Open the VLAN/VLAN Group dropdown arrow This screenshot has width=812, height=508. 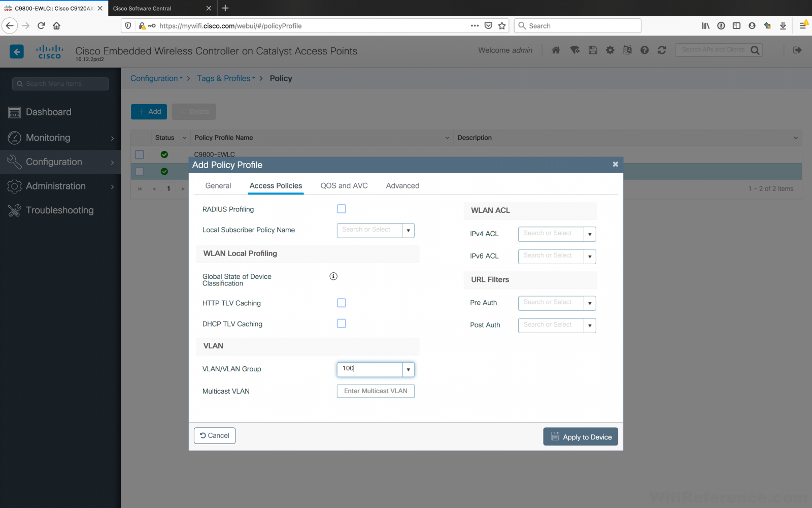coord(409,369)
